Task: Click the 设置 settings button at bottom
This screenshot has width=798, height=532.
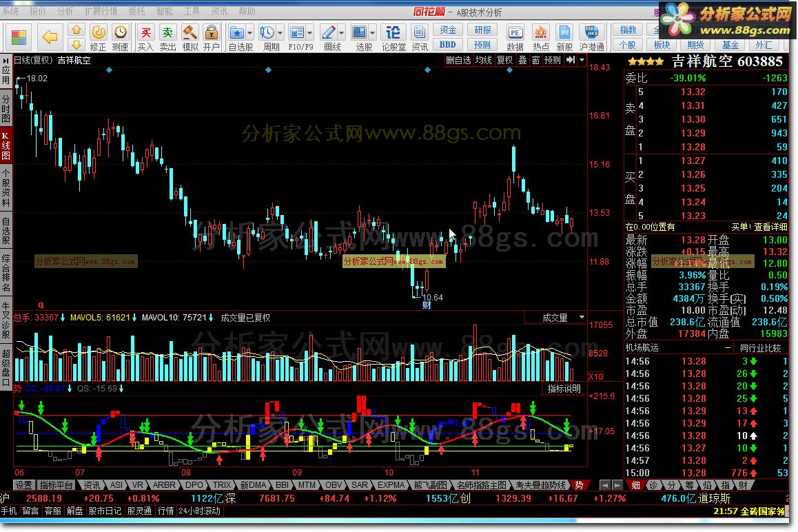Action: point(23,485)
